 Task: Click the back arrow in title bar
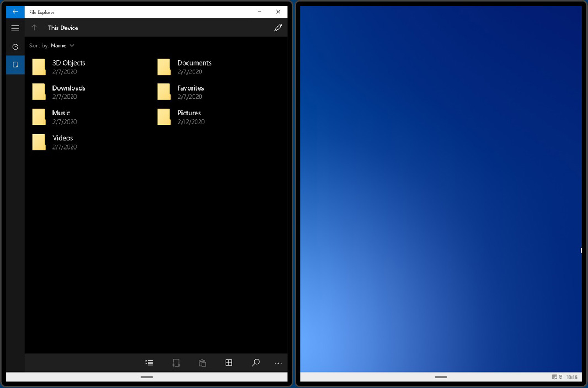[x=15, y=12]
